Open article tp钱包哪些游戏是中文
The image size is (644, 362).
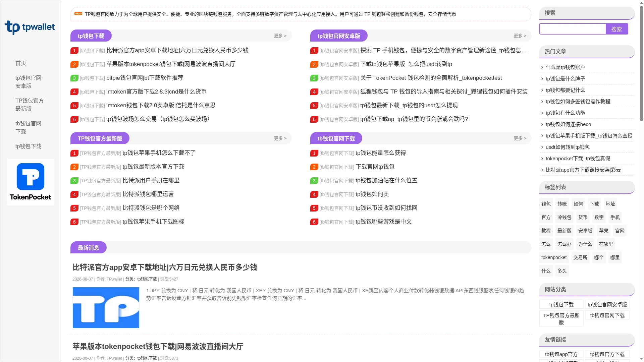[384, 222]
